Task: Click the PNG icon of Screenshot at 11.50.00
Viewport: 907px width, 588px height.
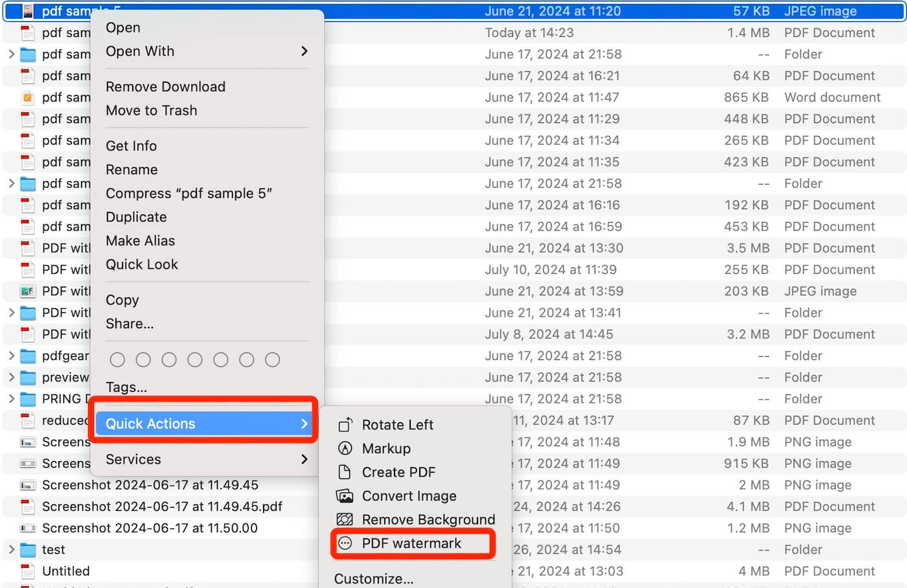Action: click(x=27, y=528)
